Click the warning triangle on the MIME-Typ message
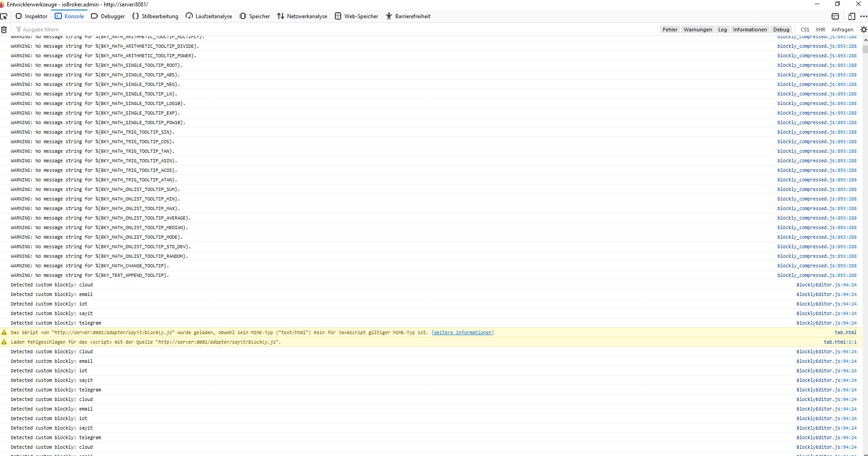868x456 pixels. [x=4, y=332]
